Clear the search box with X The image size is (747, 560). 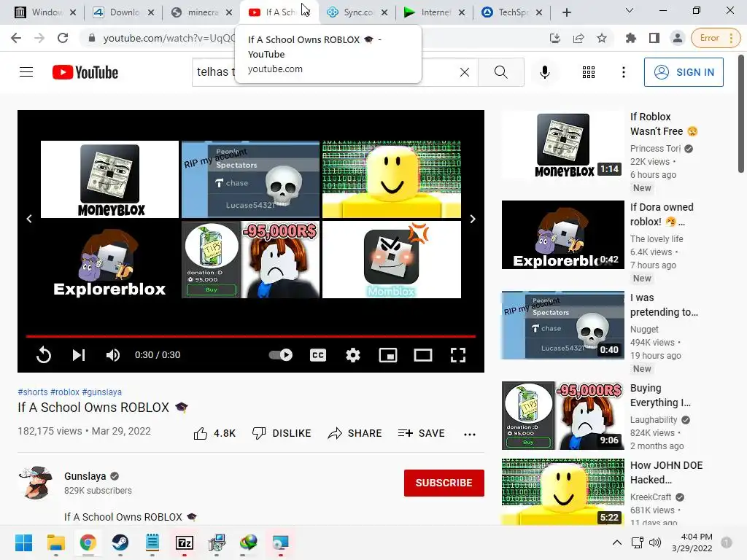coord(465,72)
